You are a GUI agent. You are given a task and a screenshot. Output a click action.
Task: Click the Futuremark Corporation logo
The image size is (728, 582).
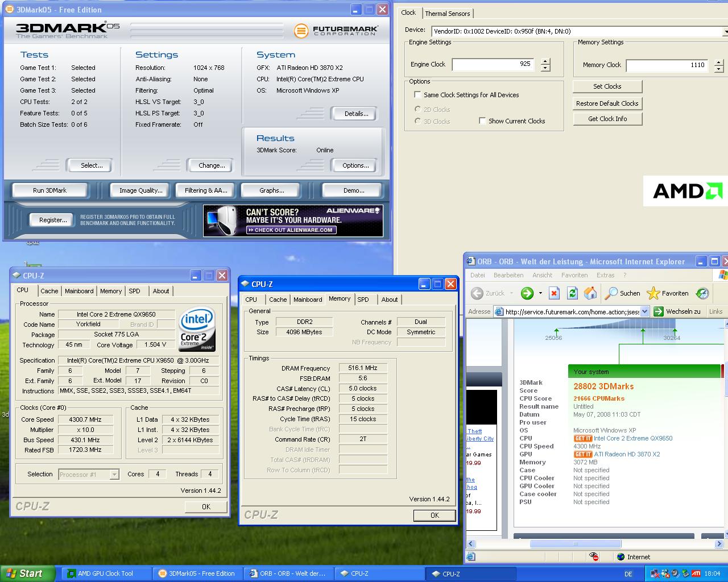pyautogui.click(x=336, y=30)
